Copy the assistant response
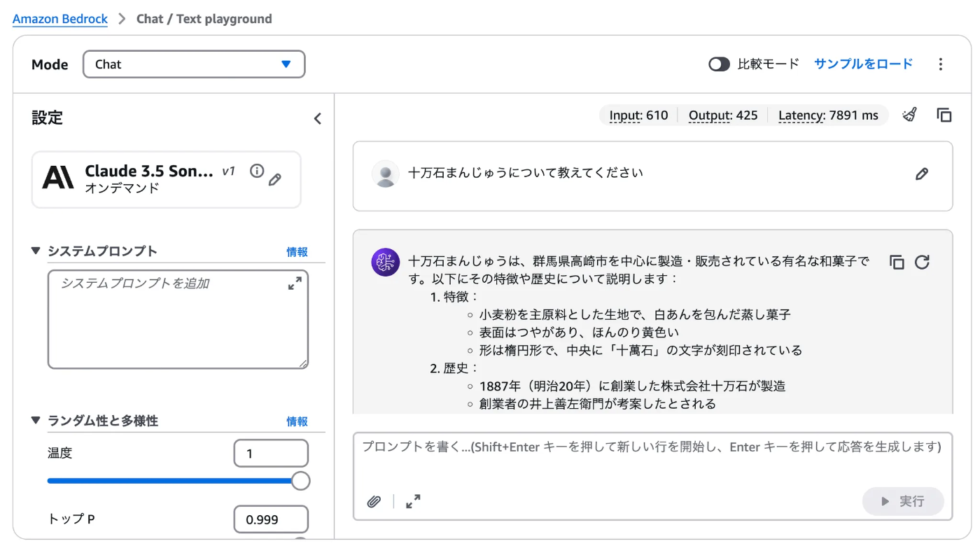 [x=897, y=262]
